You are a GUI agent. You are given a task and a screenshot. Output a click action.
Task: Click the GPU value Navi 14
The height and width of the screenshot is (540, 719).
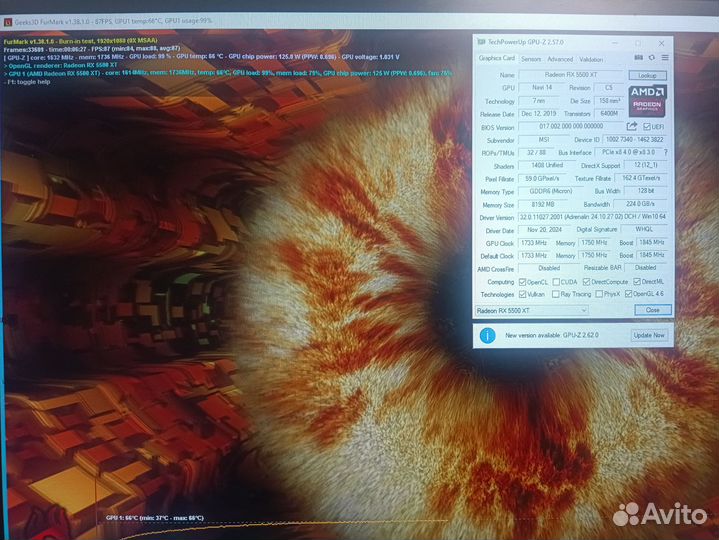542,87
